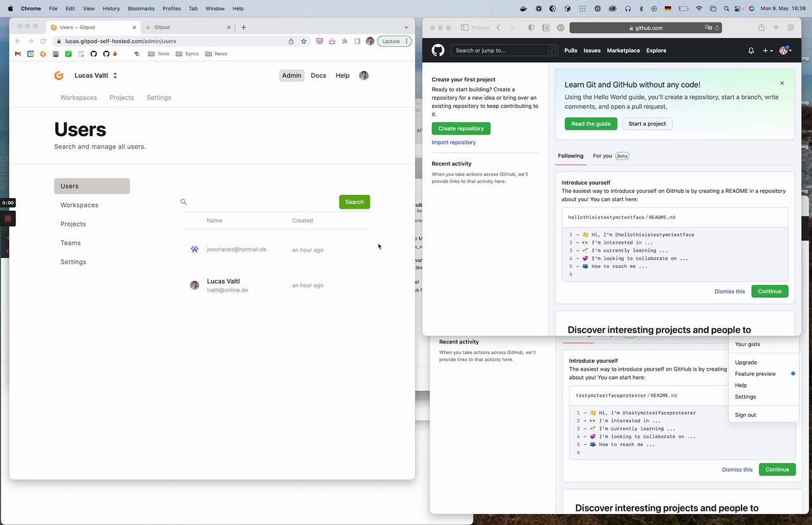Viewport: 812px width, 525px height.
Task: Toggle Chrome's side panel icon
Action: point(357,41)
